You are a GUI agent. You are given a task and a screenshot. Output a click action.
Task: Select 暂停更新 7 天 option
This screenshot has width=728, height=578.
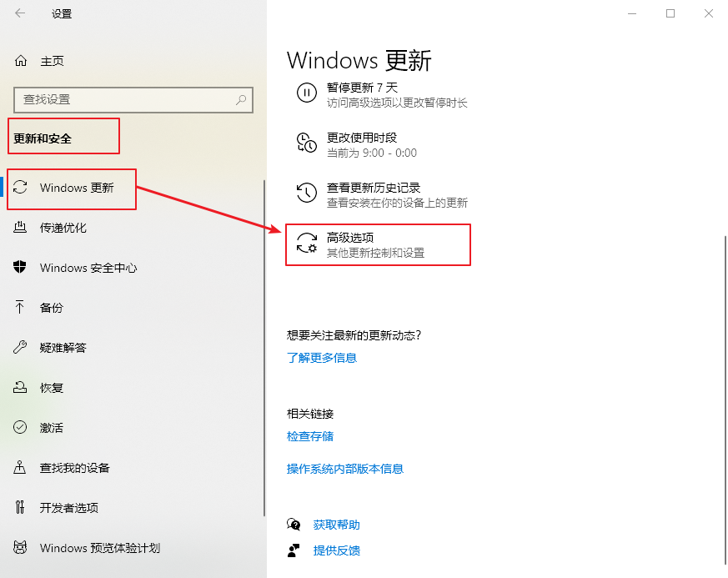382,95
